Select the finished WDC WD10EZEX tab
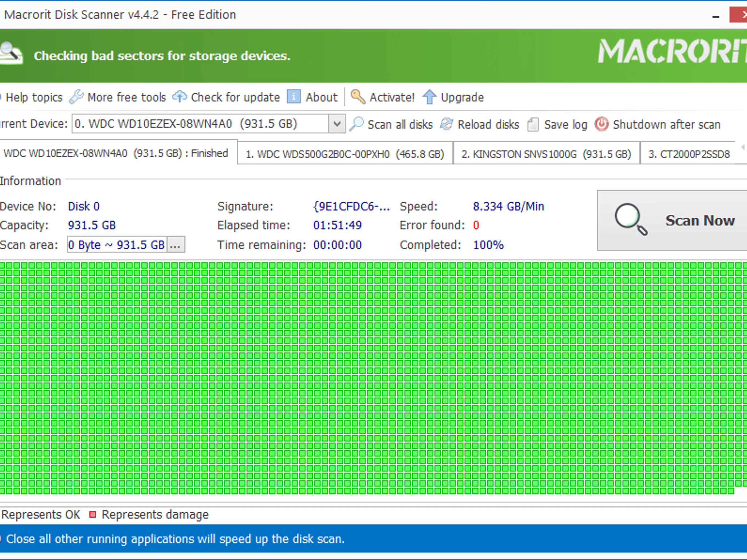 (116, 153)
